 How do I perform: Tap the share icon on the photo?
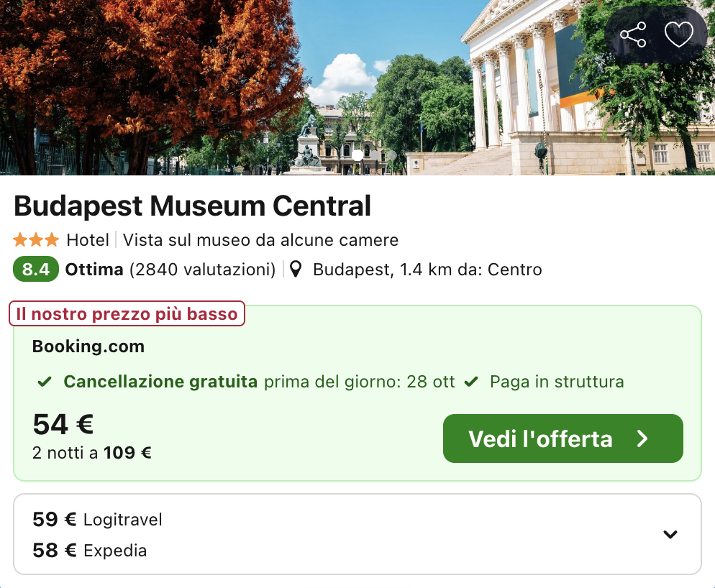632,34
